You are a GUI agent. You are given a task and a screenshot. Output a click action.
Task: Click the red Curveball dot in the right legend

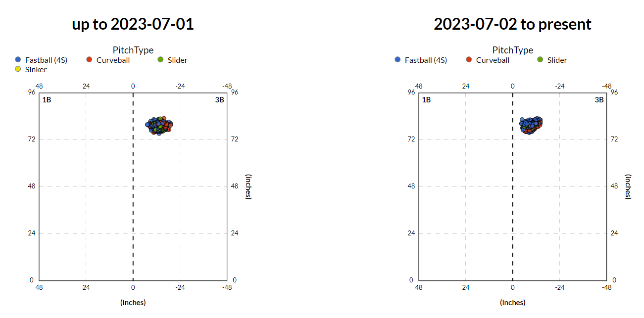(x=469, y=60)
